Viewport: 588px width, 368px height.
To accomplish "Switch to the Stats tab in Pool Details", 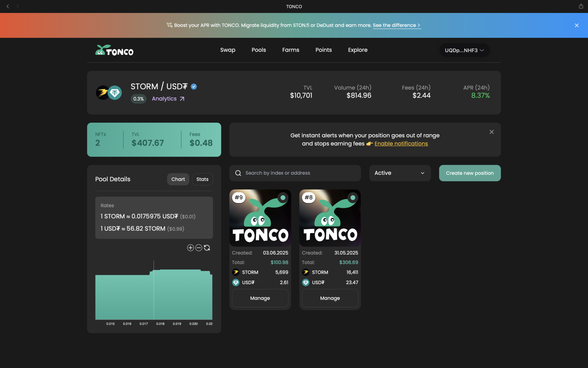I will tap(202, 179).
